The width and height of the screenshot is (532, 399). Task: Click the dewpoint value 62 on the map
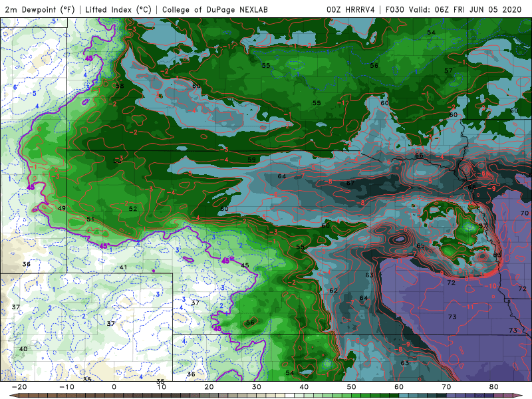(x=334, y=291)
